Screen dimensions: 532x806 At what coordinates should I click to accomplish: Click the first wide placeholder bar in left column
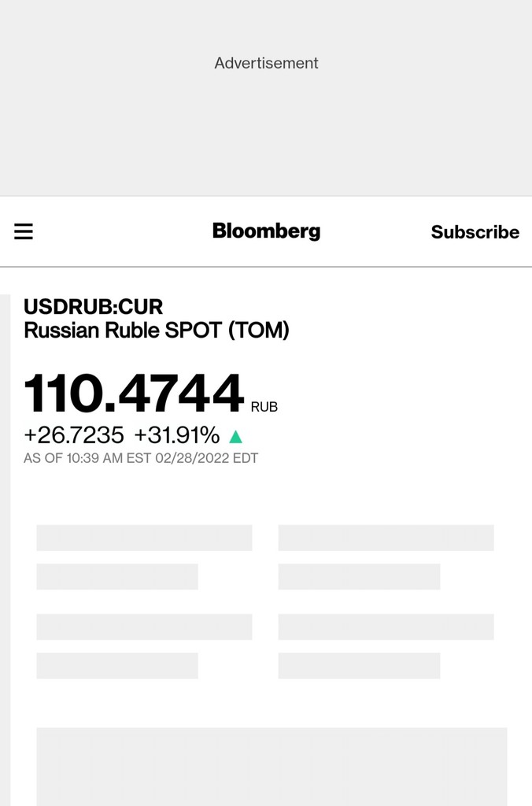[144, 538]
